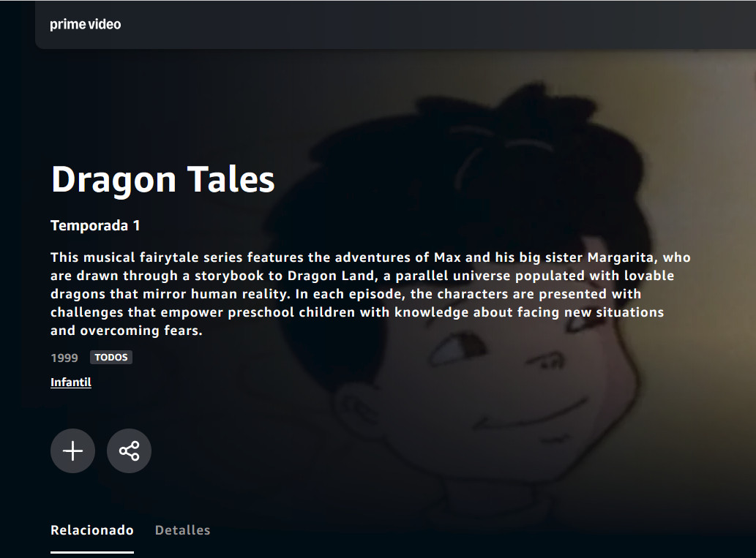
Task: Click the Dragon Tales title heading
Action: click(x=163, y=179)
